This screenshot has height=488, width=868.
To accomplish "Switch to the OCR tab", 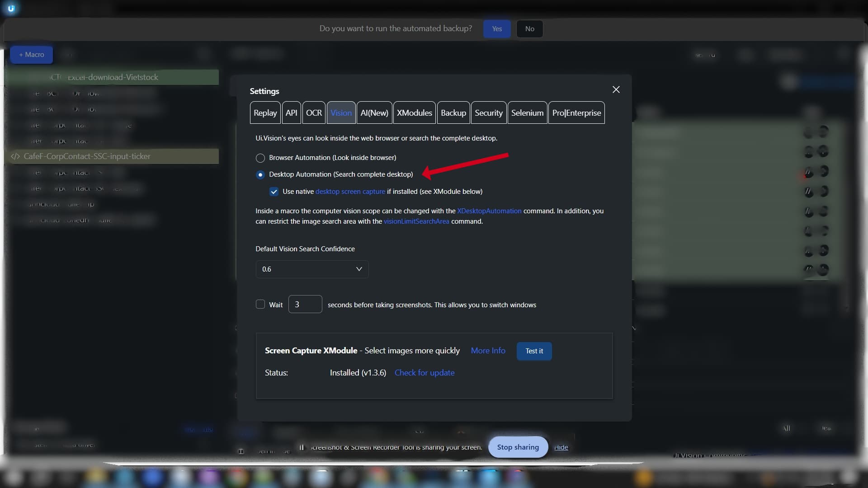I will (x=314, y=113).
